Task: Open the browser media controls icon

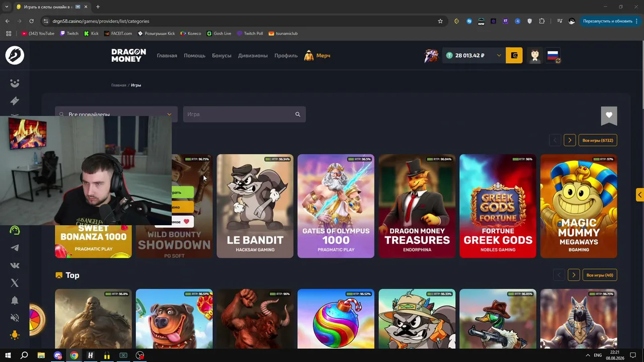Action: pos(559,21)
